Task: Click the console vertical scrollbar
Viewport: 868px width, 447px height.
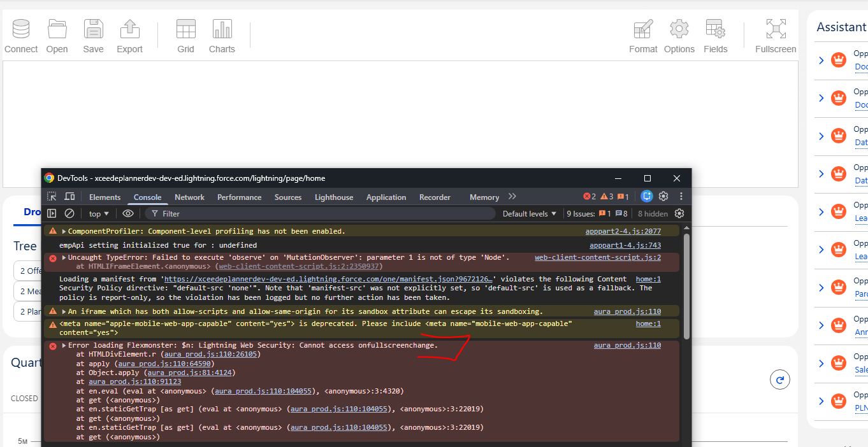Action: (x=686, y=287)
